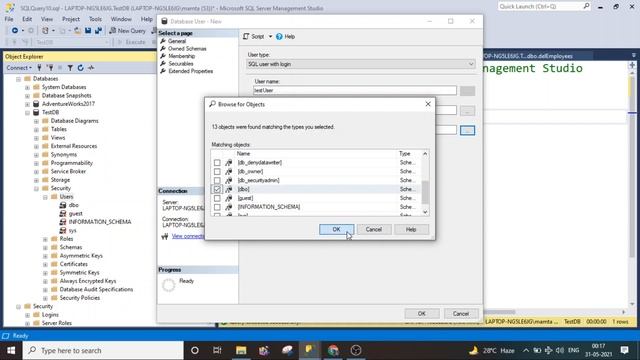The image size is (640, 360).
Task: Open the User type dropdown
Action: tap(360, 64)
